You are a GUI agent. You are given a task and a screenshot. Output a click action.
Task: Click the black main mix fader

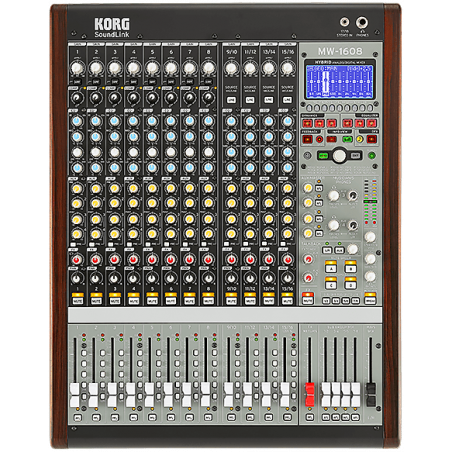tap(371, 395)
